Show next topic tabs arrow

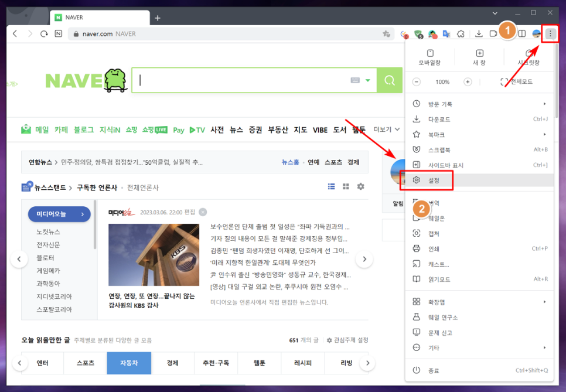pyautogui.click(x=367, y=363)
